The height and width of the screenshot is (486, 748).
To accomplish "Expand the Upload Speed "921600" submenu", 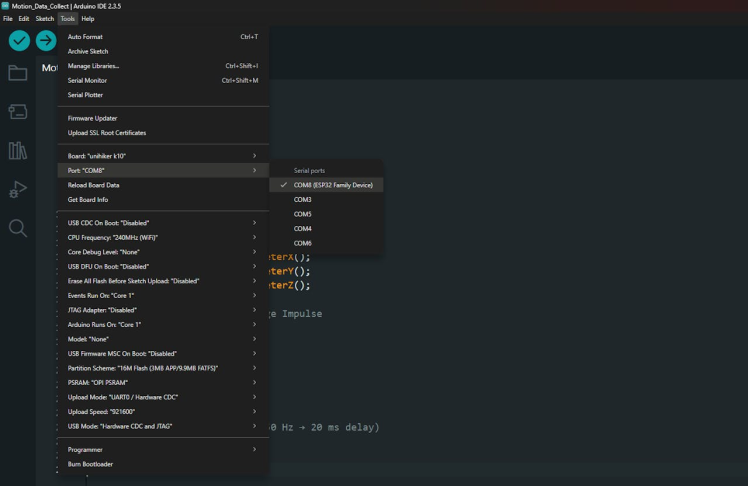I will 160,411.
